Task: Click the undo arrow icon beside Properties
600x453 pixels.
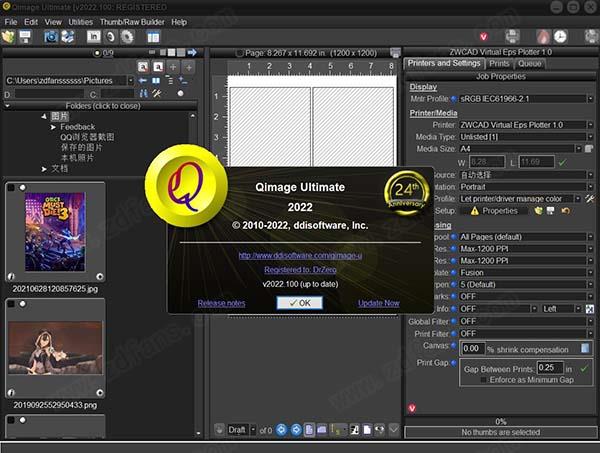Action: click(x=566, y=211)
